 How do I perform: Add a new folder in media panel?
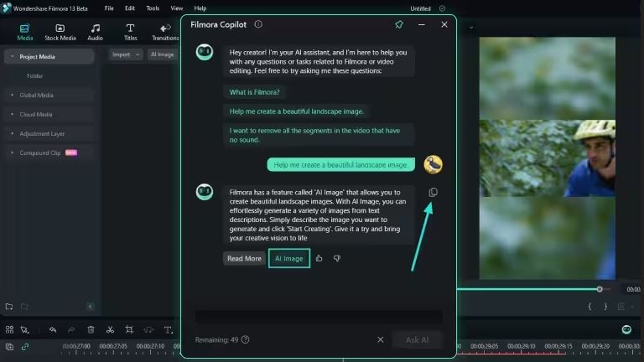coord(9,307)
